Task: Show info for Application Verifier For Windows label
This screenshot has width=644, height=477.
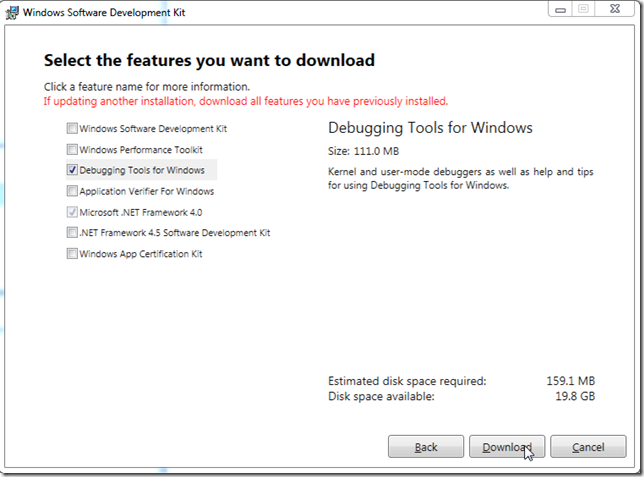Action: pos(147,191)
